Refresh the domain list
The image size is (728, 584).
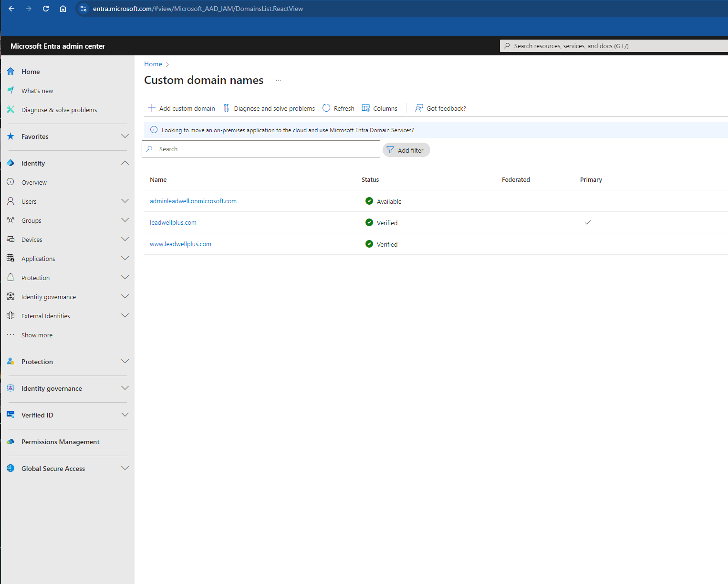click(338, 108)
